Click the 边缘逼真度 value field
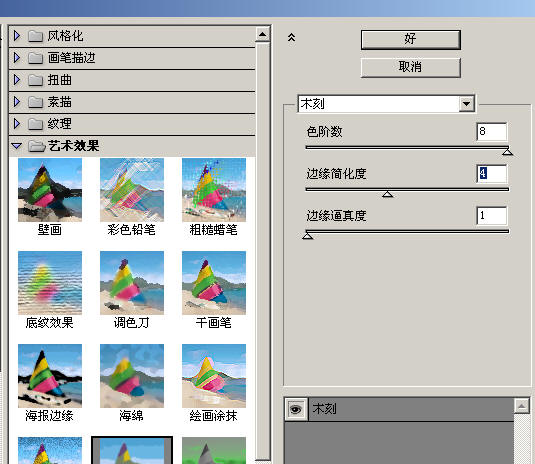 (492, 216)
